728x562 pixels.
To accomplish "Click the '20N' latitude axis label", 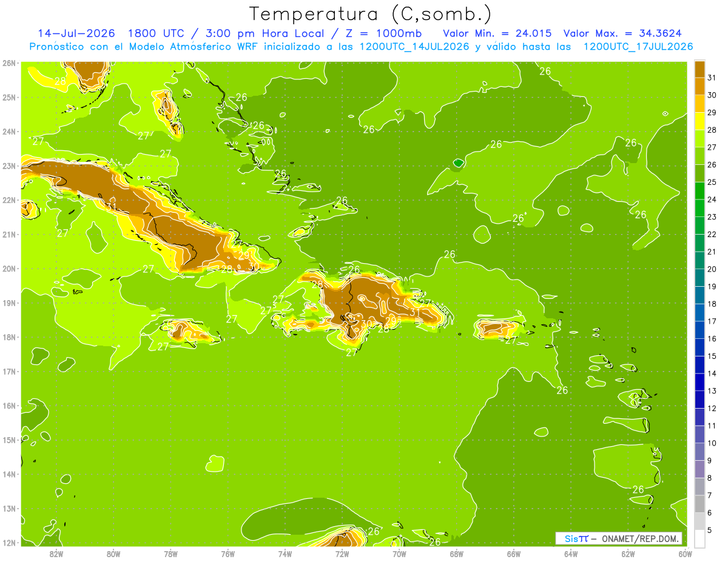I will click(9, 269).
